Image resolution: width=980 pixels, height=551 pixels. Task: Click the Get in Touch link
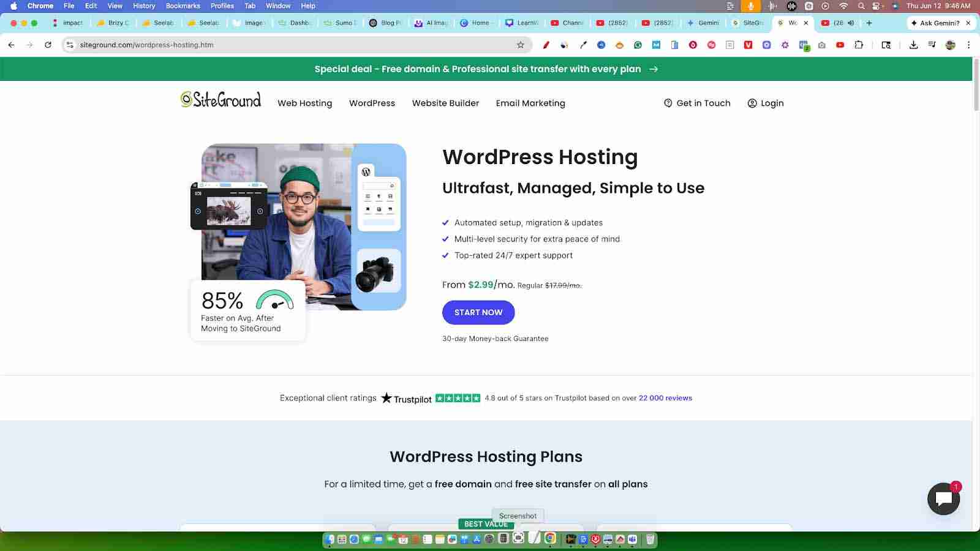(697, 103)
